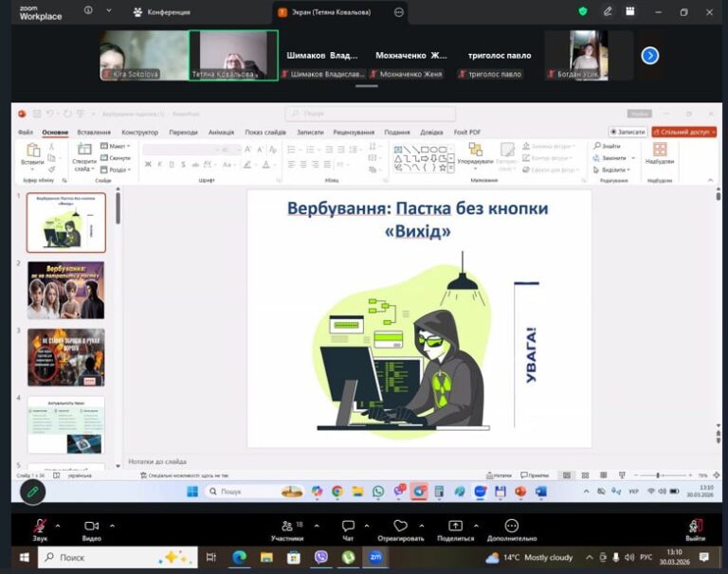Click the green encryption shield icon
Image resolution: width=728 pixels, height=574 pixels.
coord(583,12)
